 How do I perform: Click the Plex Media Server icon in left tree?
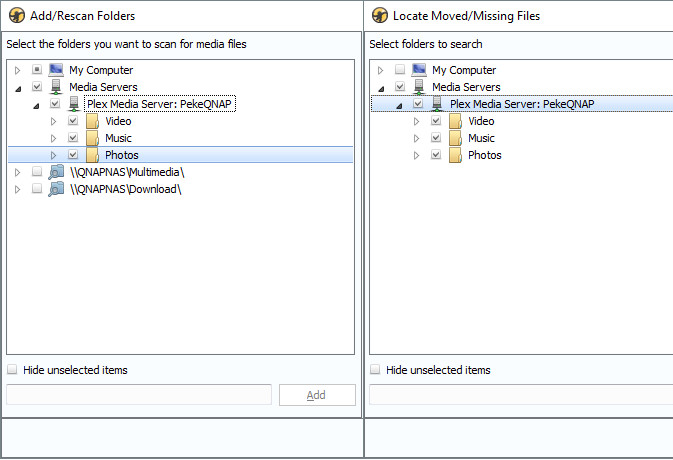pos(75,104)
